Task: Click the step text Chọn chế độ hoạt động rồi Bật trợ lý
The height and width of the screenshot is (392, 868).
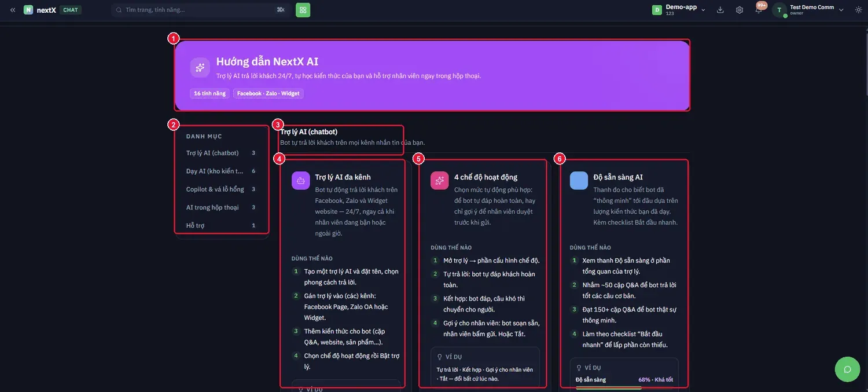Action: [x=352, y=361]
